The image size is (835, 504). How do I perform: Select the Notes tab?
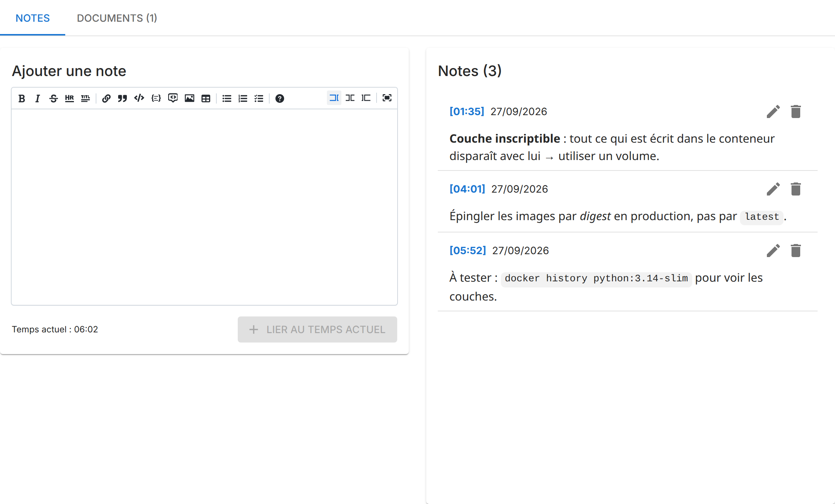click(x=33, y=18)
